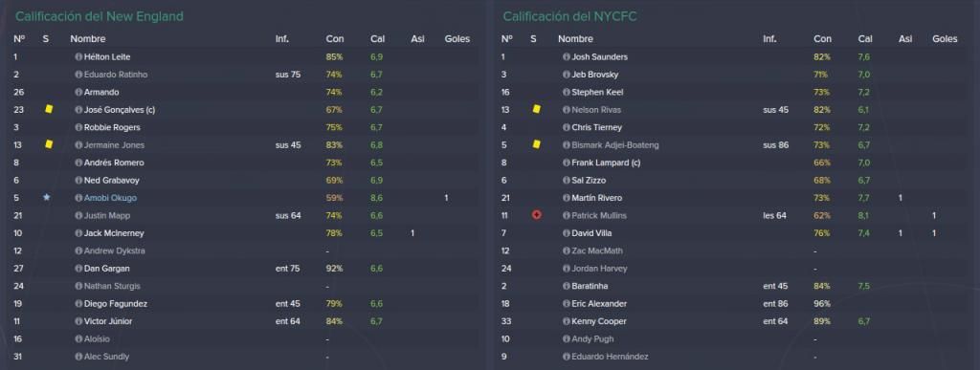Open Josh Saunders player profile
980x370 pixels.
pos(599,56)
